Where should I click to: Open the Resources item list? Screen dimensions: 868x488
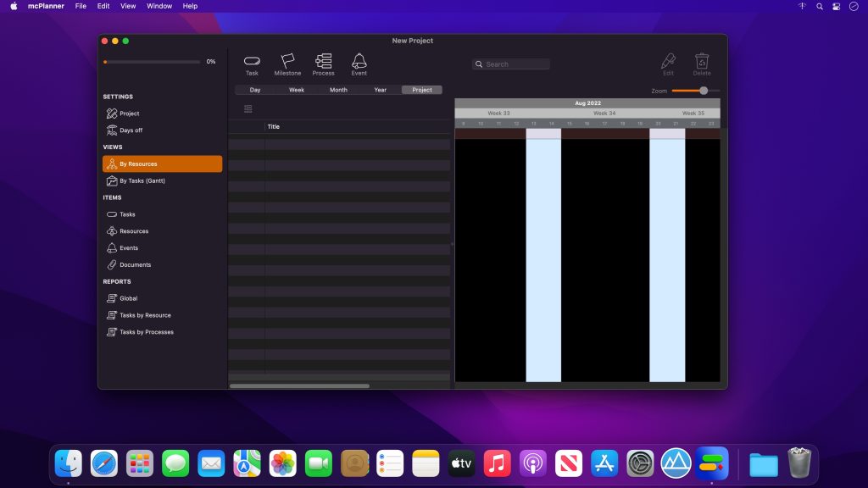click(x=134, y=231)
